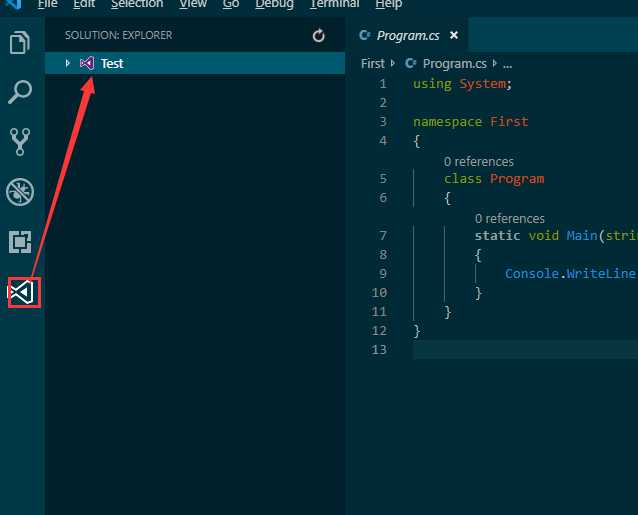Open the Selection menu
The height and width of the screenshot is (515, 638).
137,4
